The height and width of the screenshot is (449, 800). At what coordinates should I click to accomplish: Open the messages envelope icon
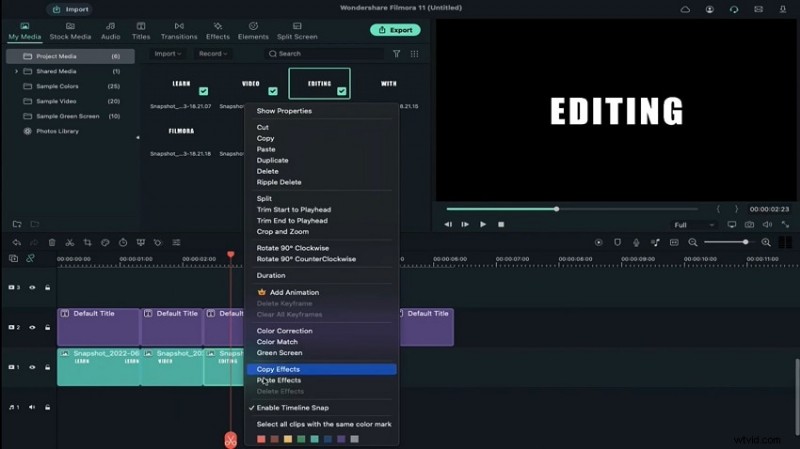click(x=759, y=9)
